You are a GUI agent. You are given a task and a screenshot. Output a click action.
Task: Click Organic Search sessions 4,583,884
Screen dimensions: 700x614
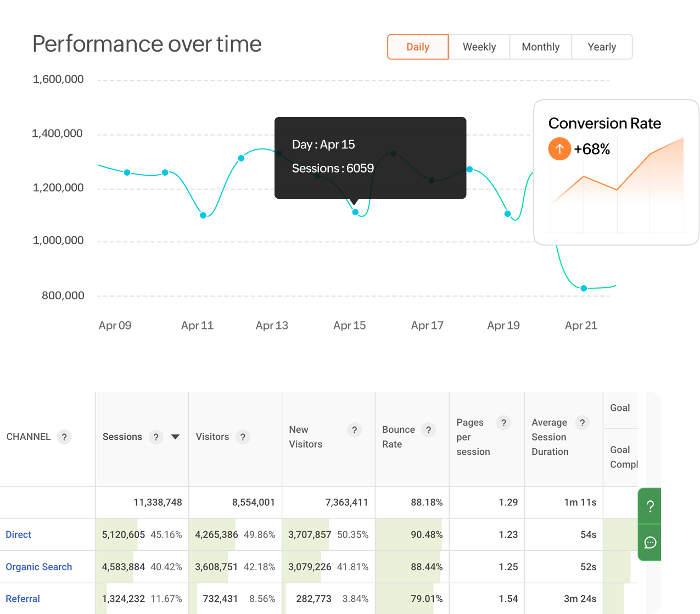(124, 567)
